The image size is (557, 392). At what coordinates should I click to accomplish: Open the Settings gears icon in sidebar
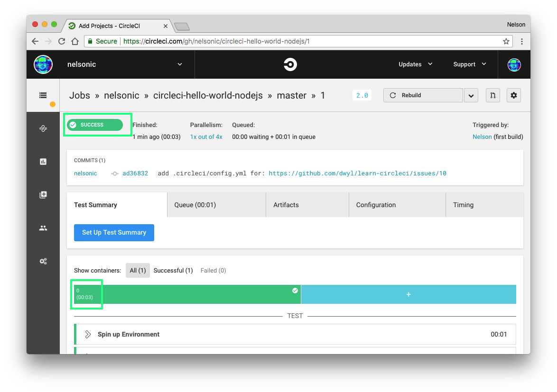point(43,261)
